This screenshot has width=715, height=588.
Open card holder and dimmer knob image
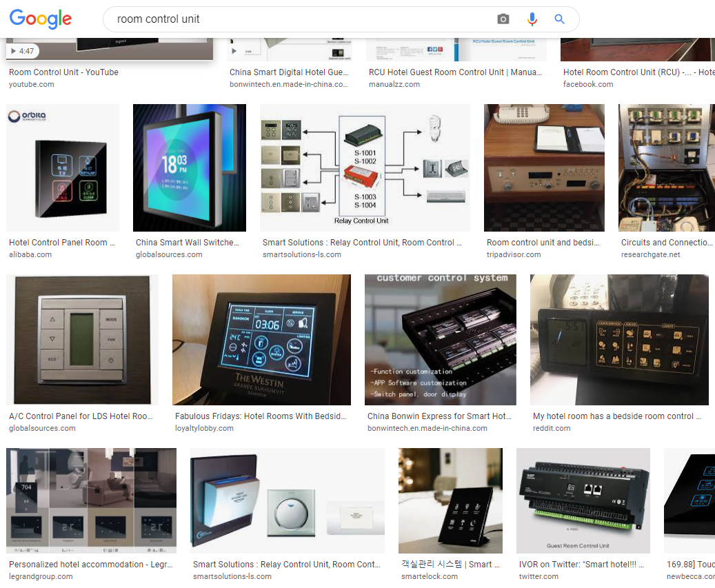click(x=288, y=500)
